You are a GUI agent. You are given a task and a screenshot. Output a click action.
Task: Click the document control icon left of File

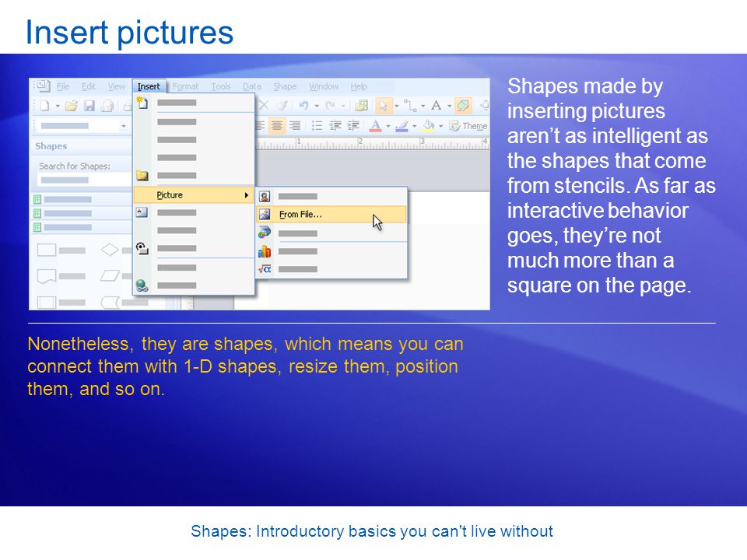[44, 86]
